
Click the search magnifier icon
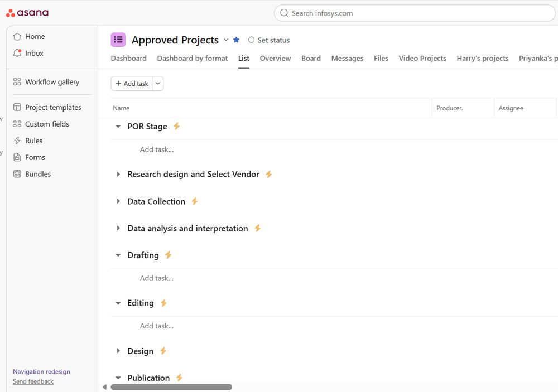click(284, 13)
